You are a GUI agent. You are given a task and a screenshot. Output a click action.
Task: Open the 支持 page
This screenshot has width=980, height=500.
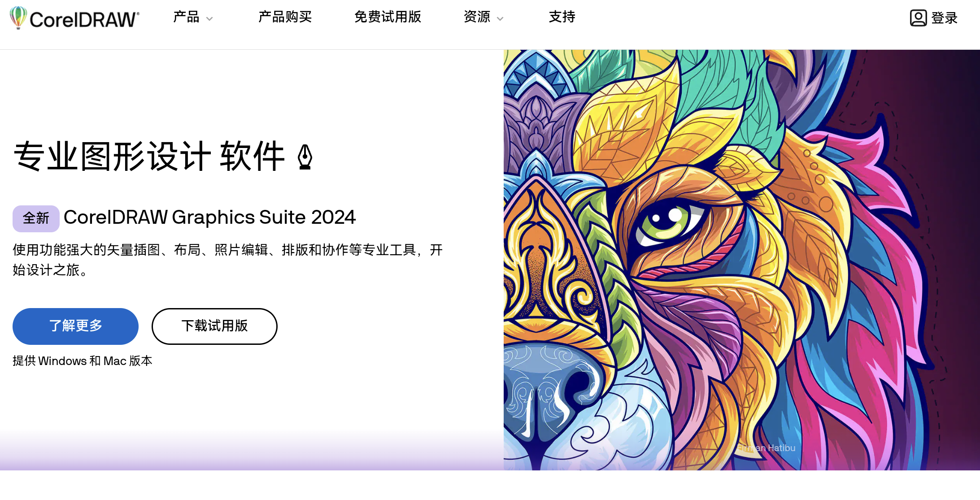pos(562,17)
